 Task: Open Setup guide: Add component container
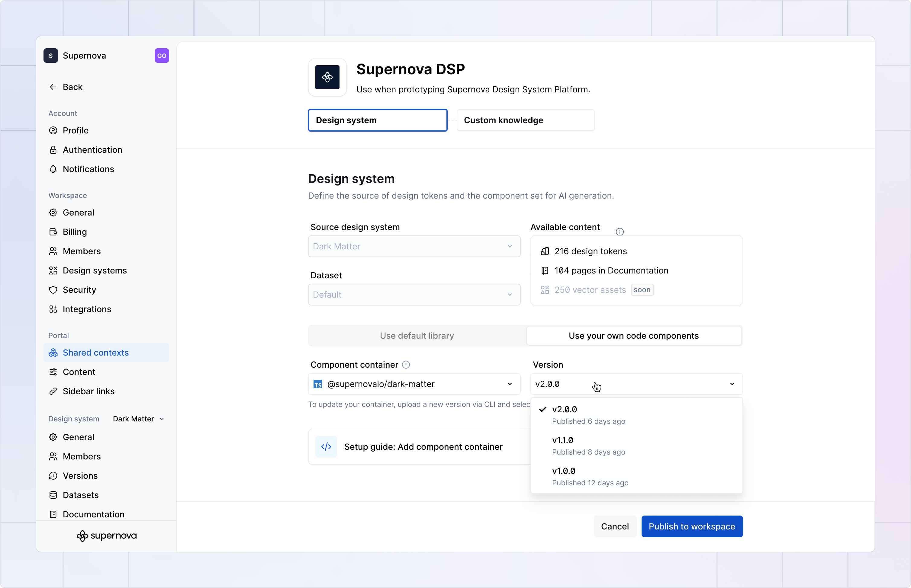click(x=419, y=447)
